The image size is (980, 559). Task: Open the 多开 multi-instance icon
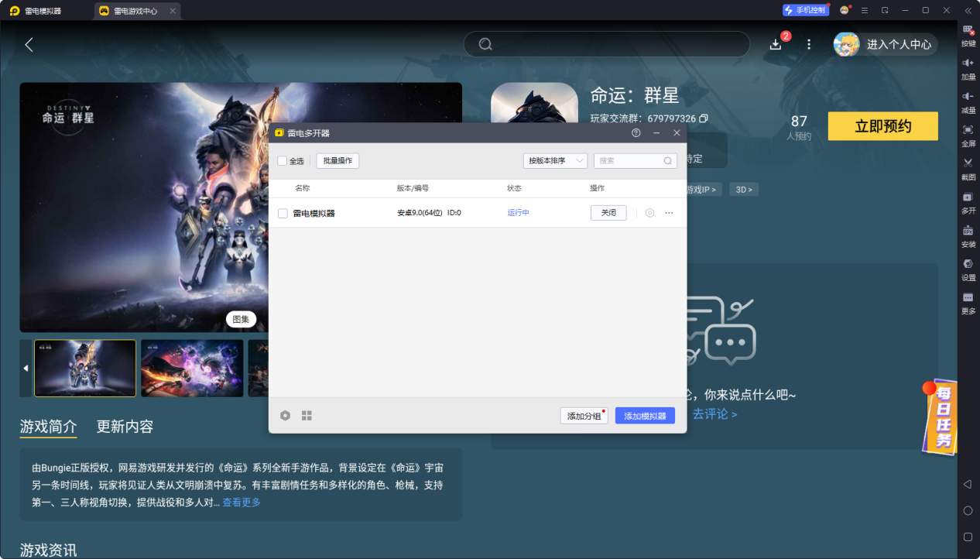(968, 197)
